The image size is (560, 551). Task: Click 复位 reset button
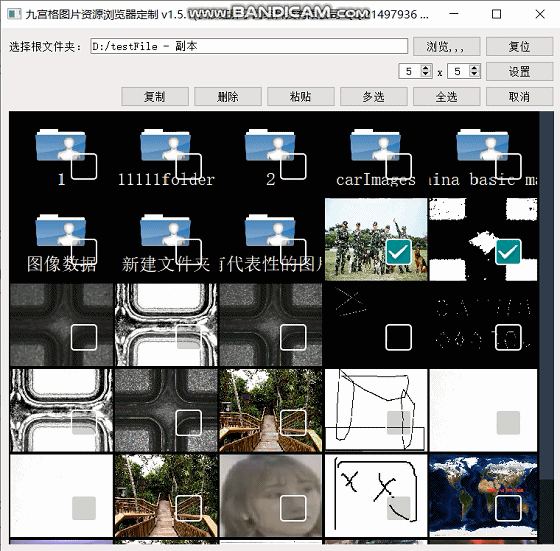(x=519, y=46)
